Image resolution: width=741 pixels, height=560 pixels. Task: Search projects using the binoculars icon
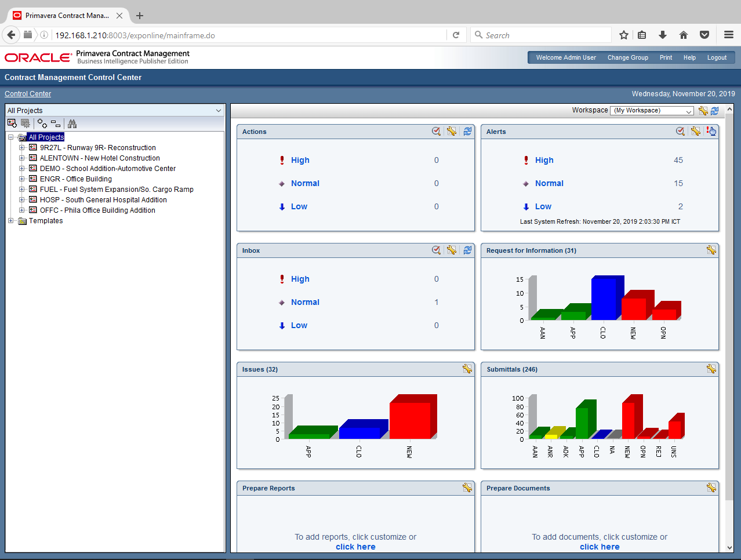[x=72, y=123]
